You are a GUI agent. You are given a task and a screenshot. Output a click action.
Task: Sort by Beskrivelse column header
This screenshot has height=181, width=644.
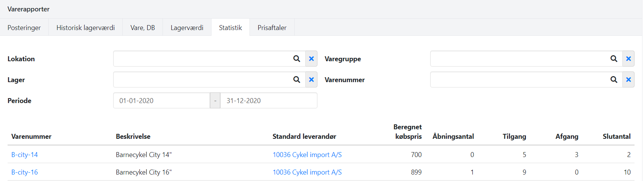(x=133, y=137)
